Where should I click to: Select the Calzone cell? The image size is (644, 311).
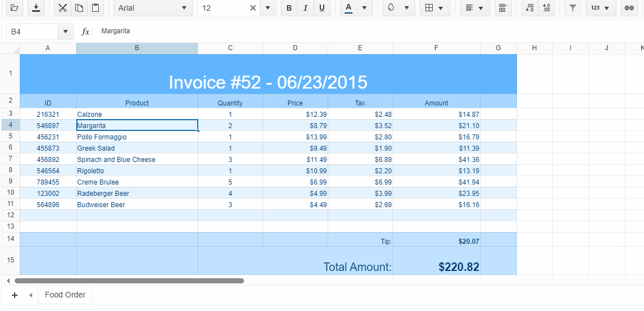[x=137, y=114]
